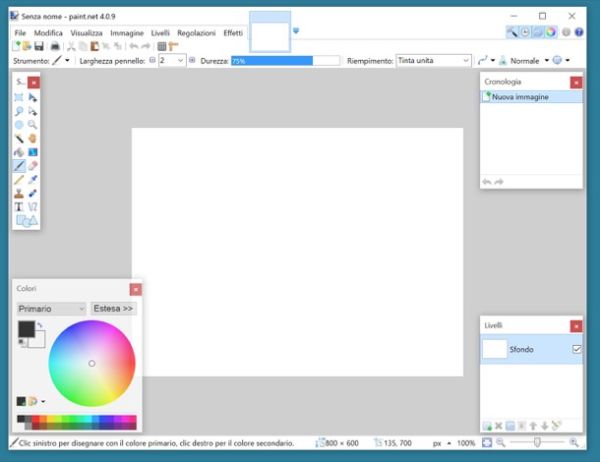Open the Larghezza pennello size dropdown
Image resolution: width=600 pixels, height=462 pixels.
pos(180,60)
